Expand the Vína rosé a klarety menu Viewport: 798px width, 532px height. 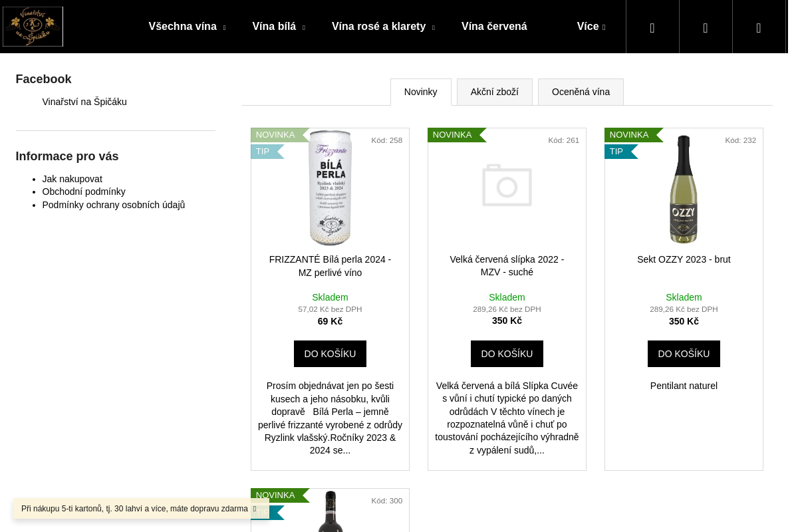click(x=433, y=28)
